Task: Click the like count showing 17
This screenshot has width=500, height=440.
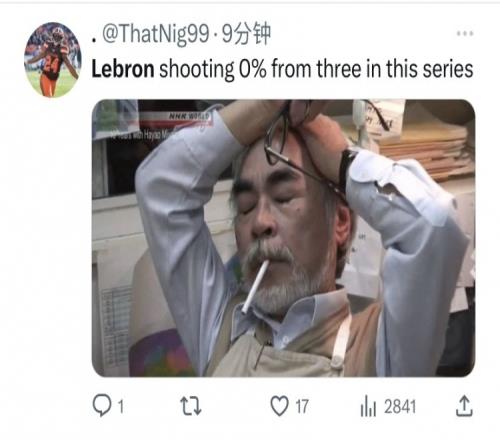Action: 302,407
